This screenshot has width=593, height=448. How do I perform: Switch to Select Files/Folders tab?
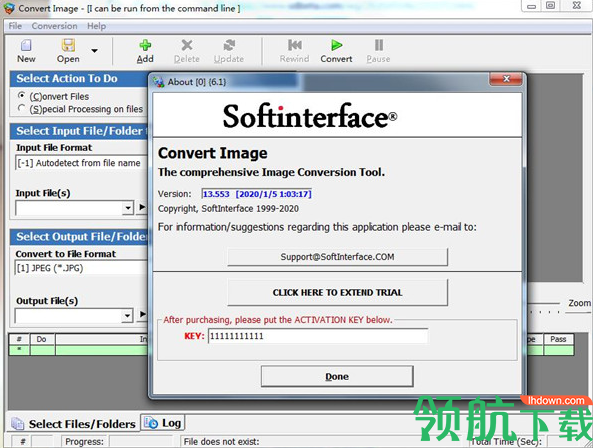[x=73, y=424]
